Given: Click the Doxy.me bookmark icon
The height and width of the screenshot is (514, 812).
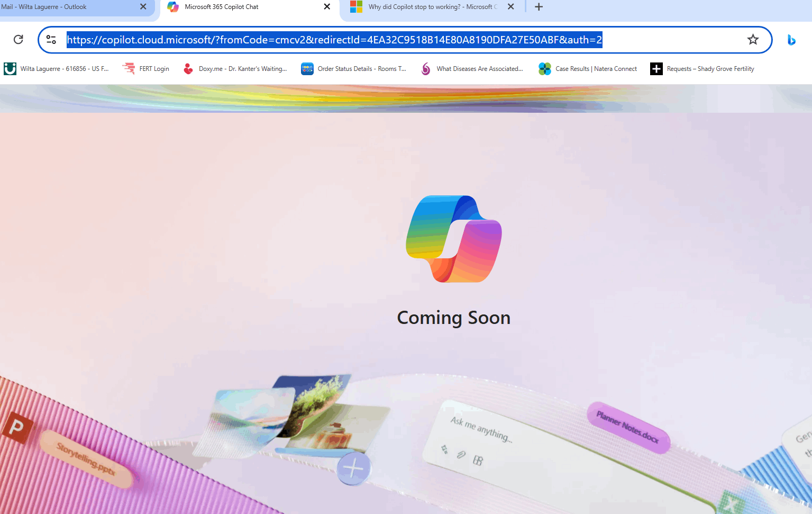Looking at the screenshot, I should click(x=188, y=69).
